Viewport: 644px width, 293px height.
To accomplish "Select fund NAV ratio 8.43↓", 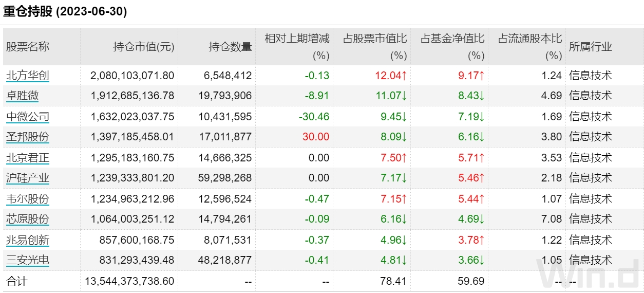I will point(471,96).
